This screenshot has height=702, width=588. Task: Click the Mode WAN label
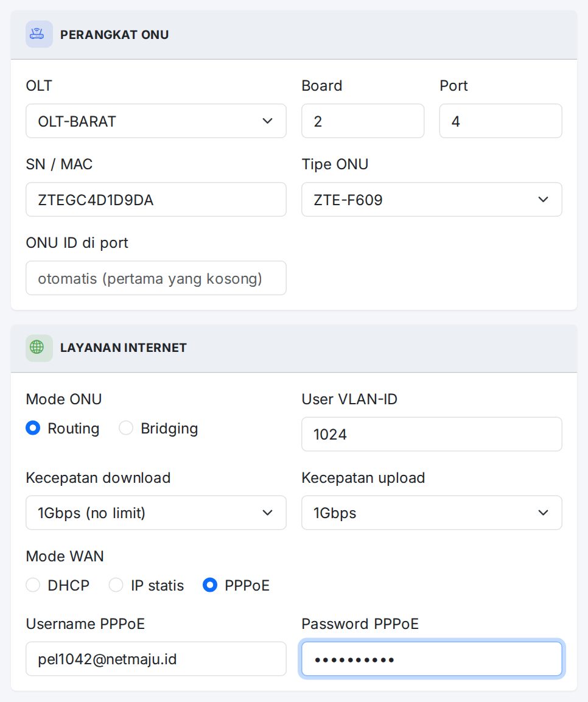(65, 556)
